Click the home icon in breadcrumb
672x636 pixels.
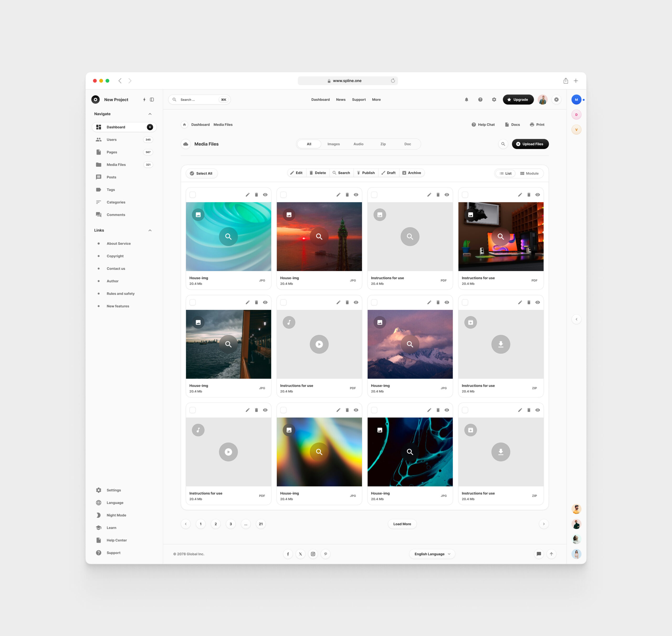pos(185,125)
